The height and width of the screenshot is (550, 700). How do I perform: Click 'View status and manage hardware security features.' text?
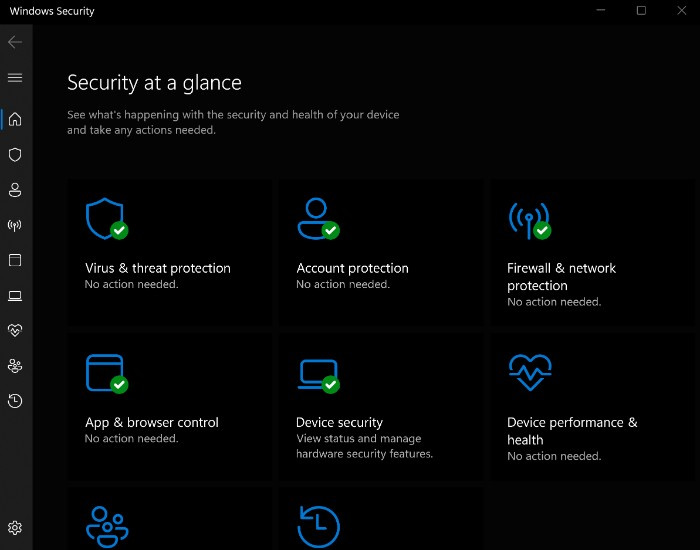click(364, 446)
